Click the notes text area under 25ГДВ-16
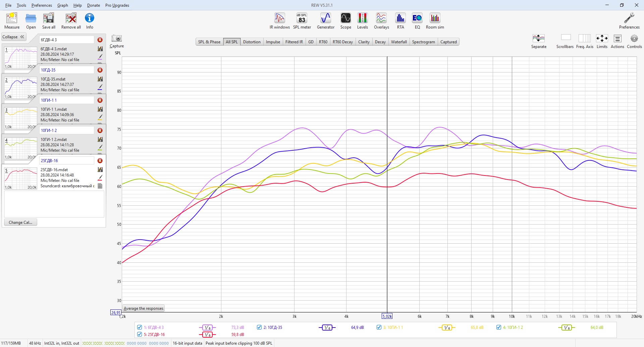Screen dimensions: 644x347 point(54,204)
